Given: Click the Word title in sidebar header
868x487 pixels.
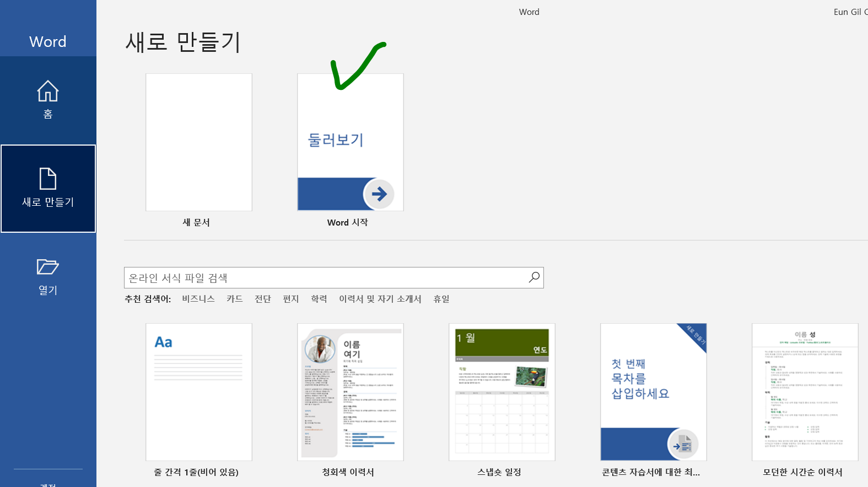Looking at the screenshot, I should click(48, 41).
